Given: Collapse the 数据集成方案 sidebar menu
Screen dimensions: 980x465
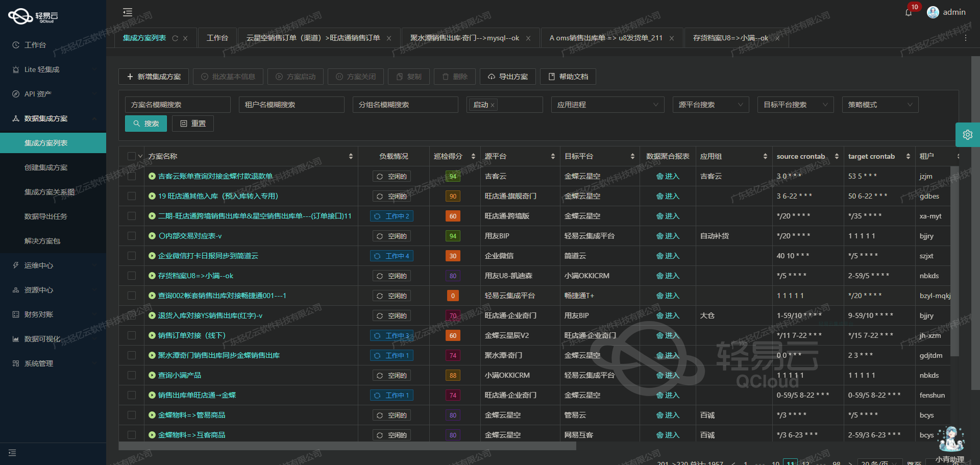Looking at the screenshot, I should click(53, 118).
